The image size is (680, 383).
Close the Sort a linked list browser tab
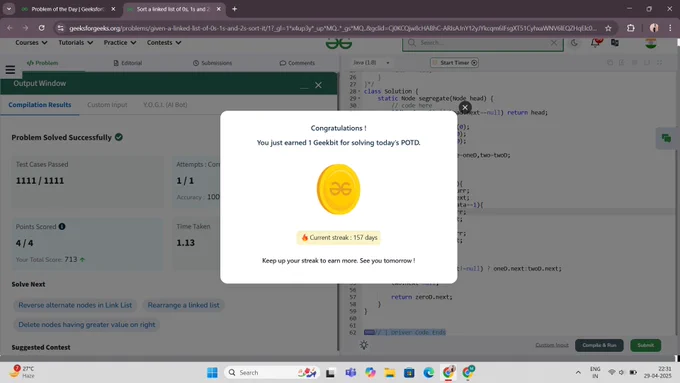pos(219,9)
